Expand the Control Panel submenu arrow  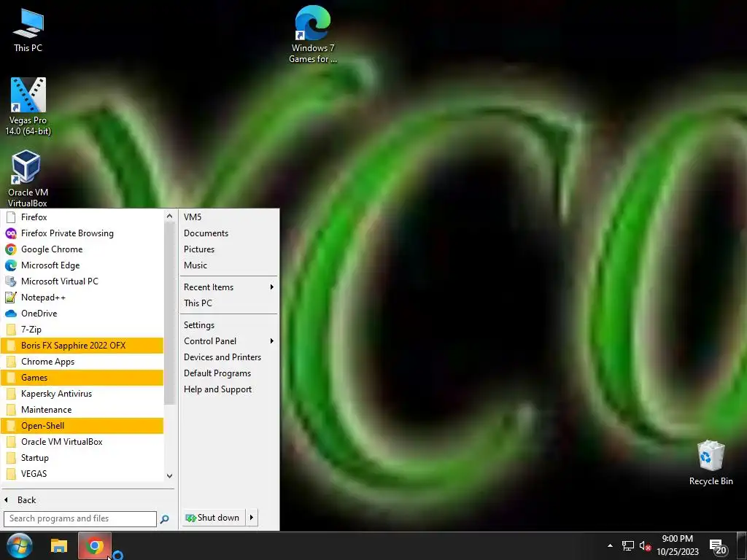coord(271,341)
